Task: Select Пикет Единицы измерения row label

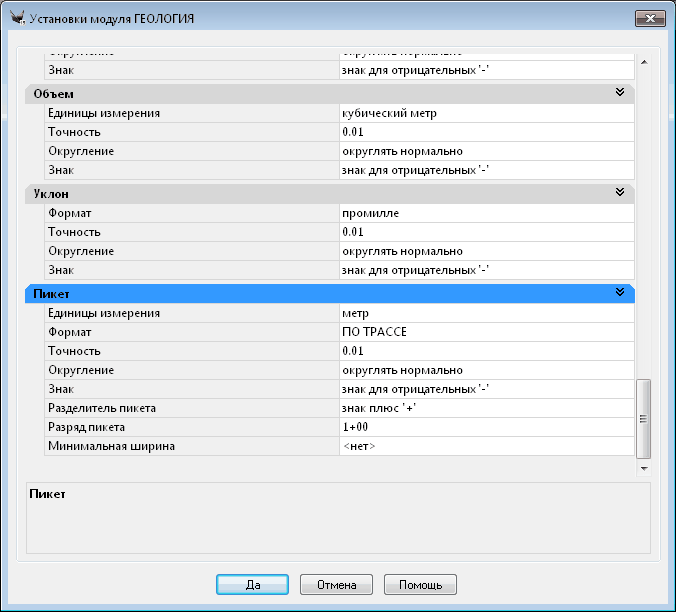Action: (190, 313)
